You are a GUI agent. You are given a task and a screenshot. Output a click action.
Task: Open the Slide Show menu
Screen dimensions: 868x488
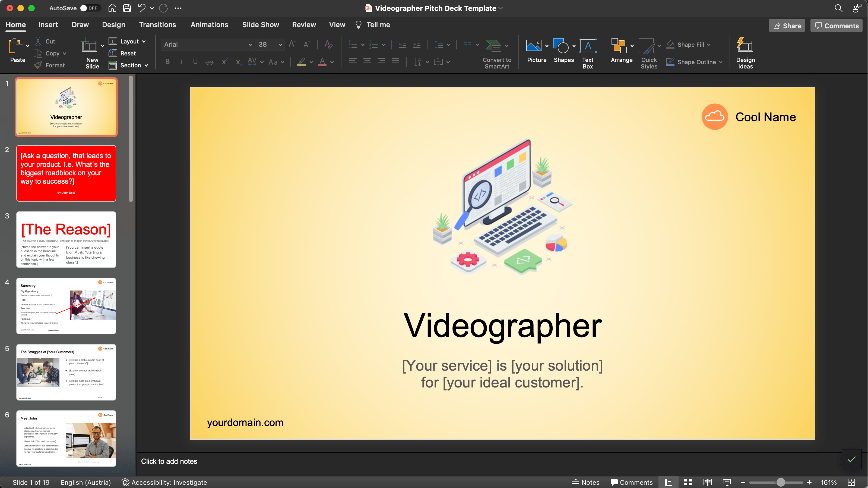click(x=261, y=24)
